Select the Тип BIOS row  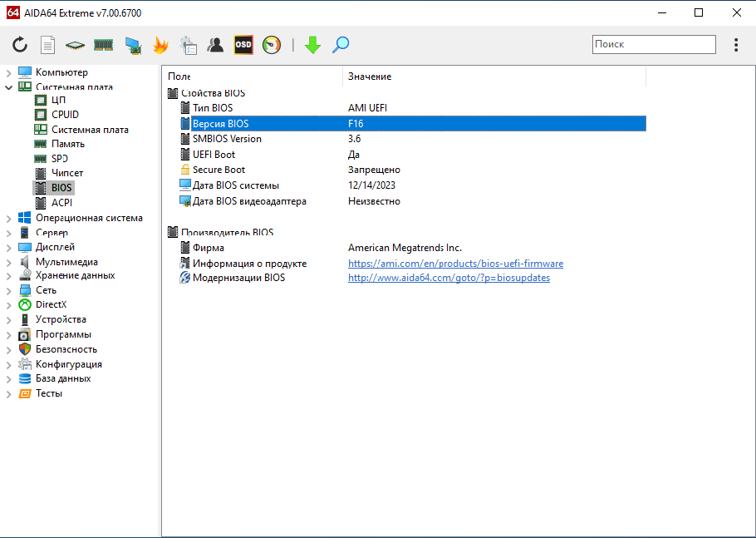click(x=413, y=108)
